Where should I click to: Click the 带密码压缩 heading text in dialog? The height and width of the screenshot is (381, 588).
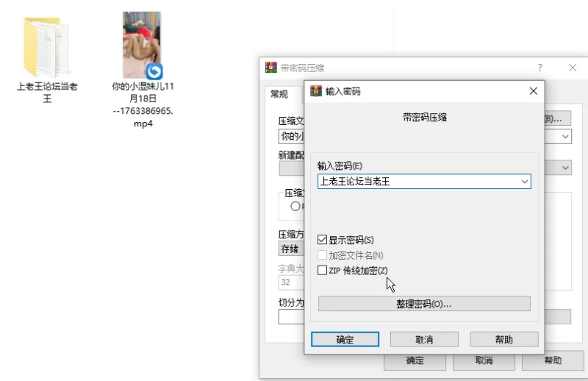pos(425,118)
